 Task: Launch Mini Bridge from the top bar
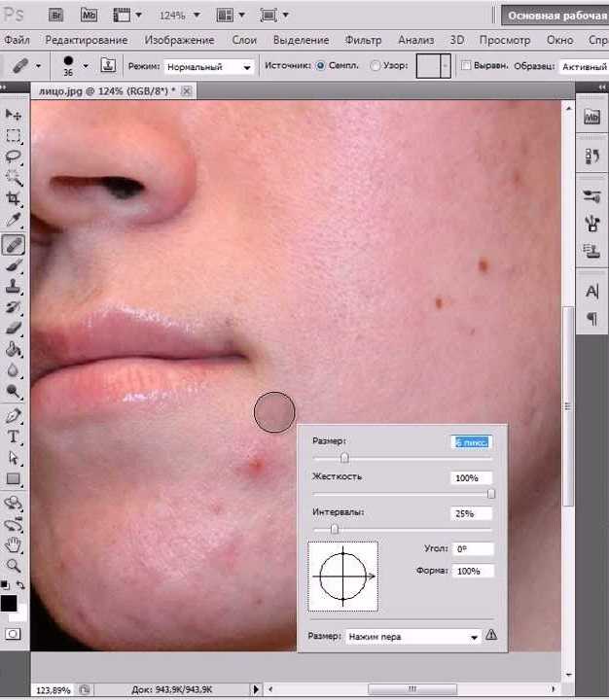(89, 16)
